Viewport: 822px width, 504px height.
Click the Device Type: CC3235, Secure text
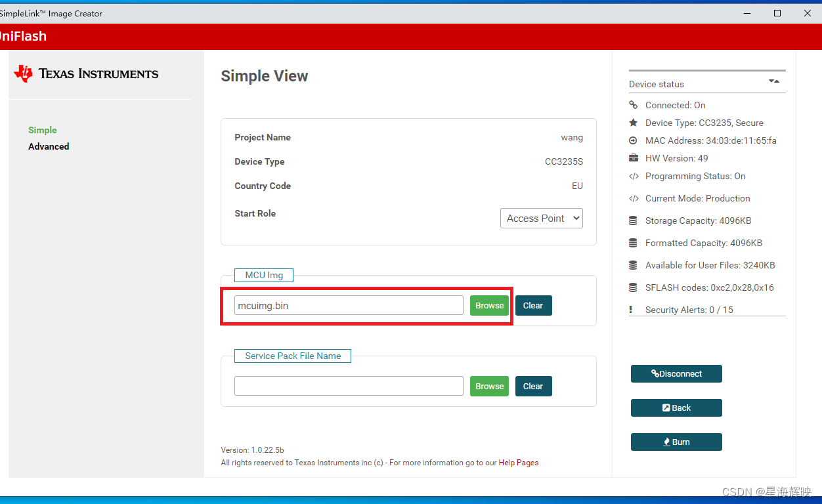[x=704, y=123]
